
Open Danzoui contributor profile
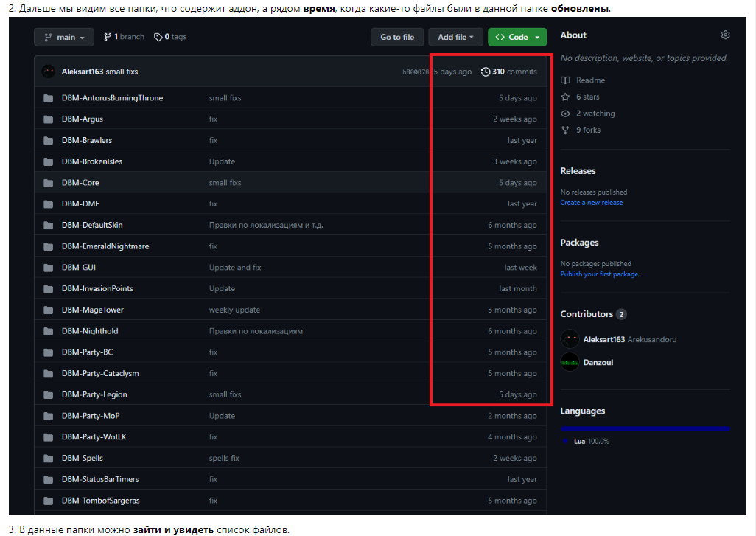coord(598,363)
